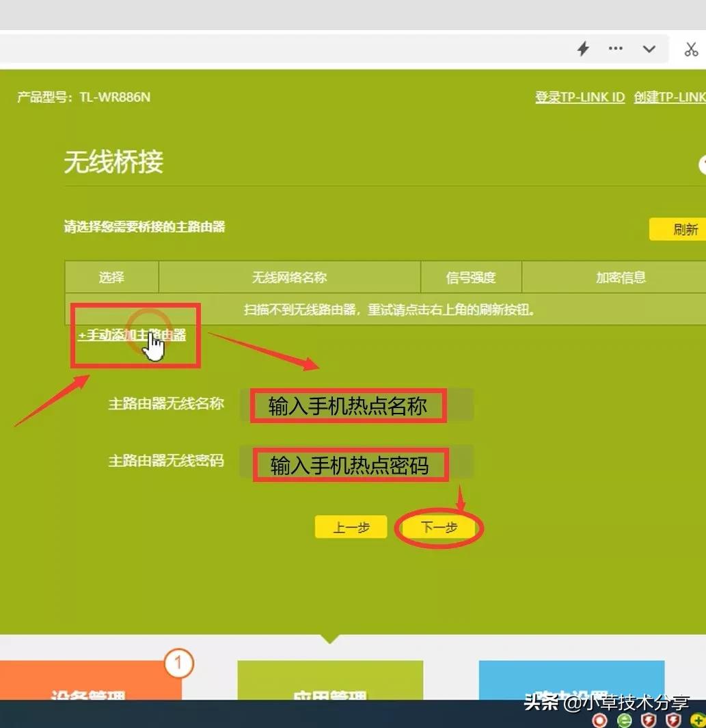The image size is (706, 728).
Task: Open the 登录TP-LINK ID link
Action: tap(580, 97)
